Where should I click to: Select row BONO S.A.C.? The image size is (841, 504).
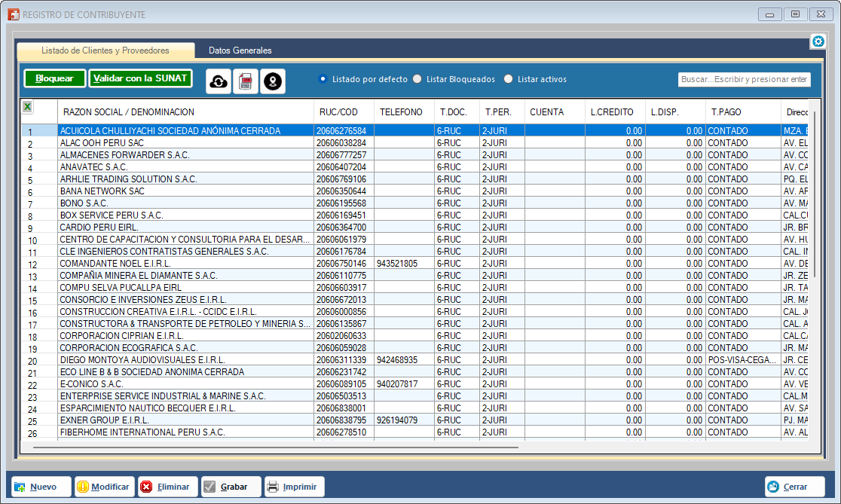click(414, 203)
